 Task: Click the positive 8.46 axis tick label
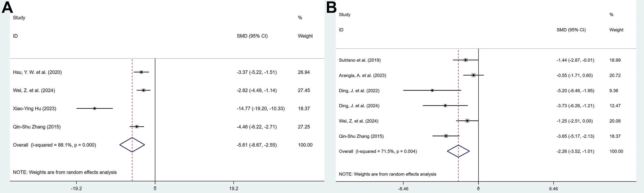[x=553, y=189]
